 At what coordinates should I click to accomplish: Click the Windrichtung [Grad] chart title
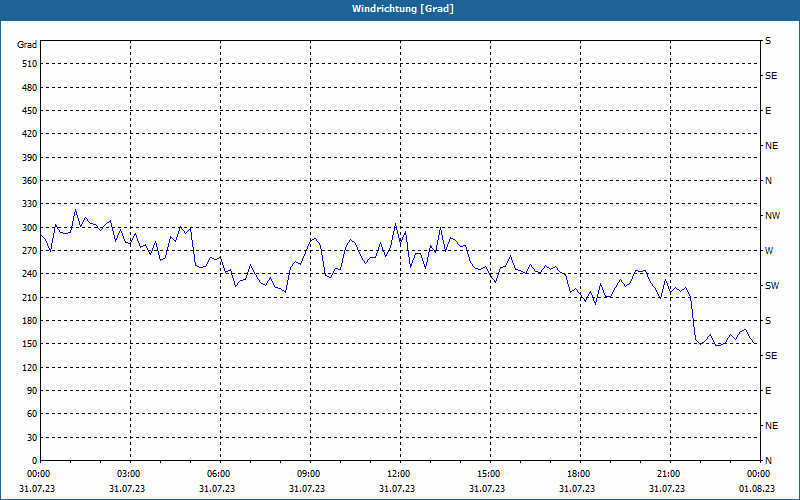tap(403, 9)
